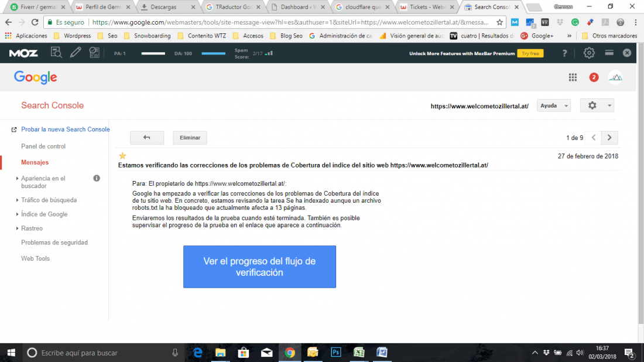Image resolution: width=644 pixels, height=362 pixels.
Task: Bookmark this page with the star
Action: pyautogui.click(x=499, y=22)
